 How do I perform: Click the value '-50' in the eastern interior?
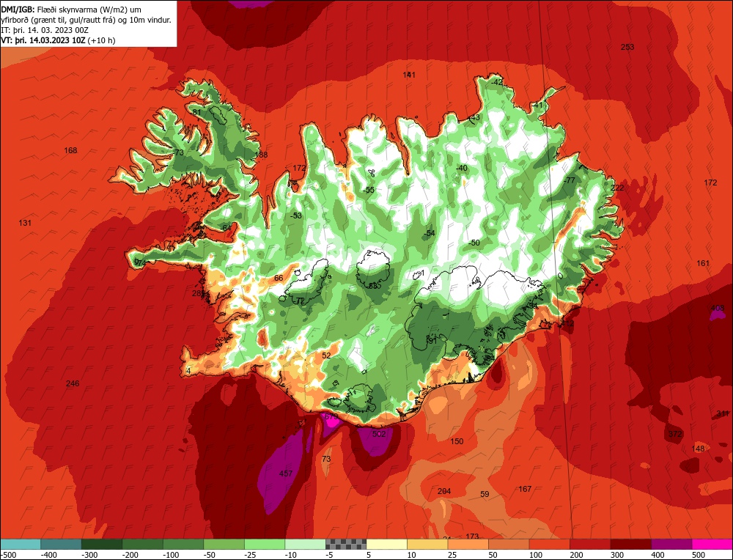[474, 243]
